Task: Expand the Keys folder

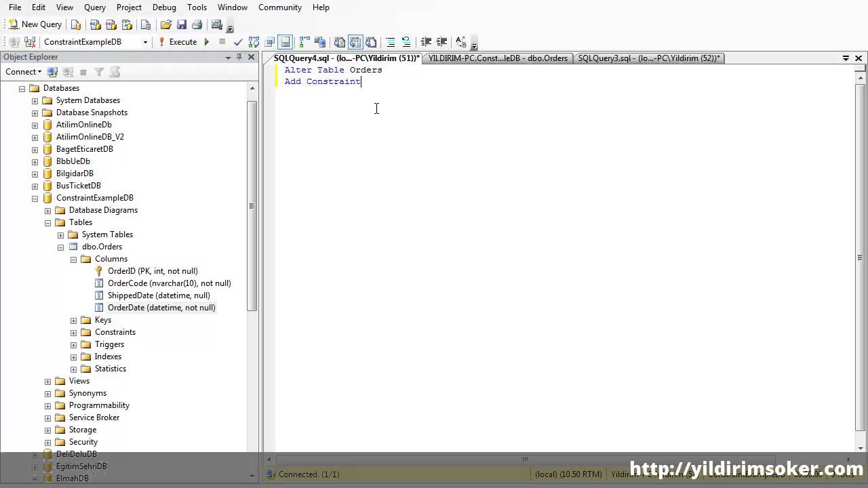Action: 73,321
